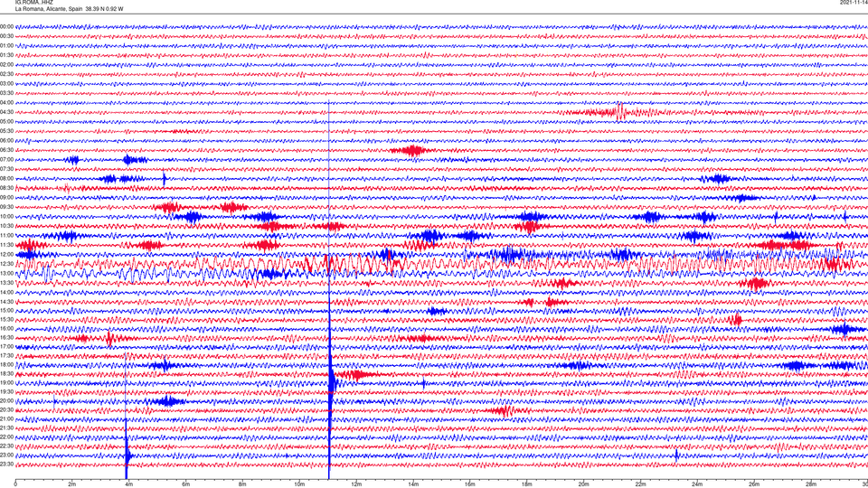The image size is (868, 488).
Task: Click the 06:00 trace time label
Action: click(x=6, y=141)
